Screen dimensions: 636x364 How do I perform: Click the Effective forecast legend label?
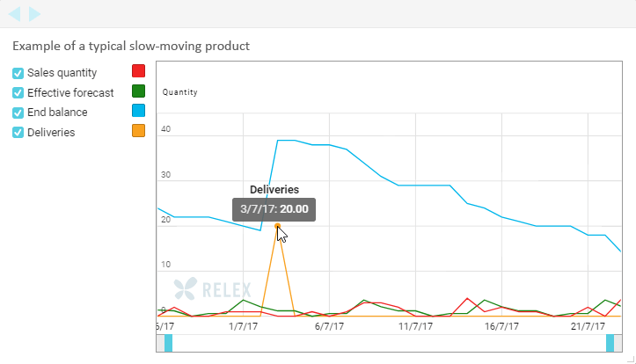[x=70, y=92]
